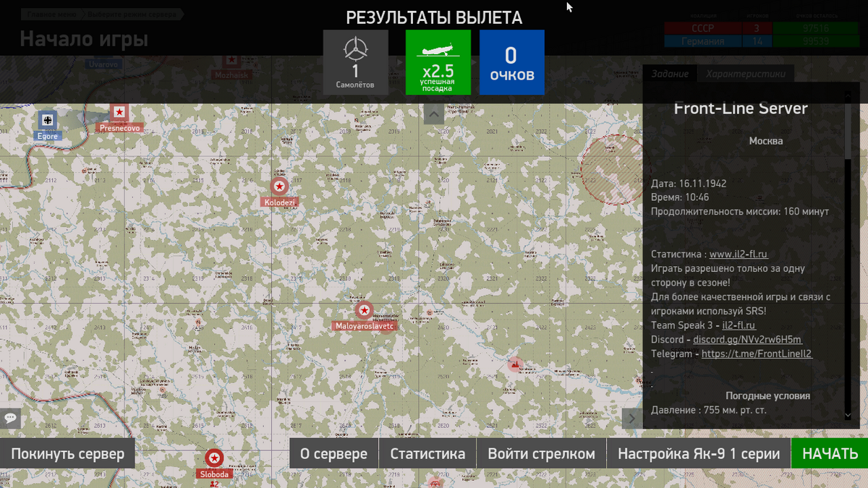Viewport: 868px width, 488px height.
Task: Click the Mozhaisk airfield star marker
Action: 231,61
